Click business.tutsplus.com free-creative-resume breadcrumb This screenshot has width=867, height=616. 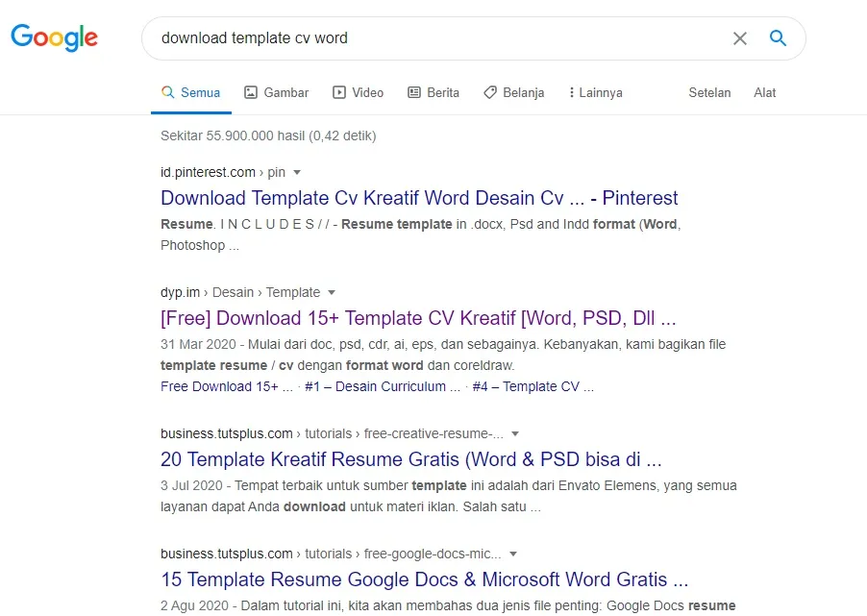coord(332,434)
